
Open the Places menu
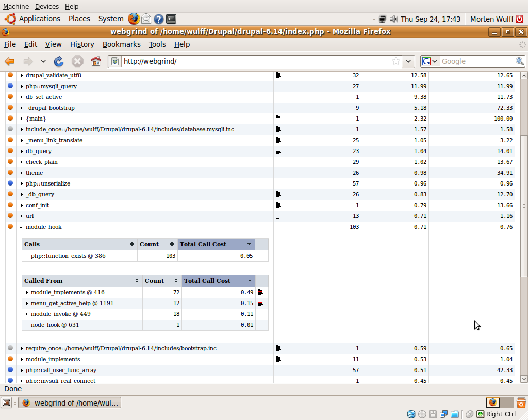[x=79, y=19]
